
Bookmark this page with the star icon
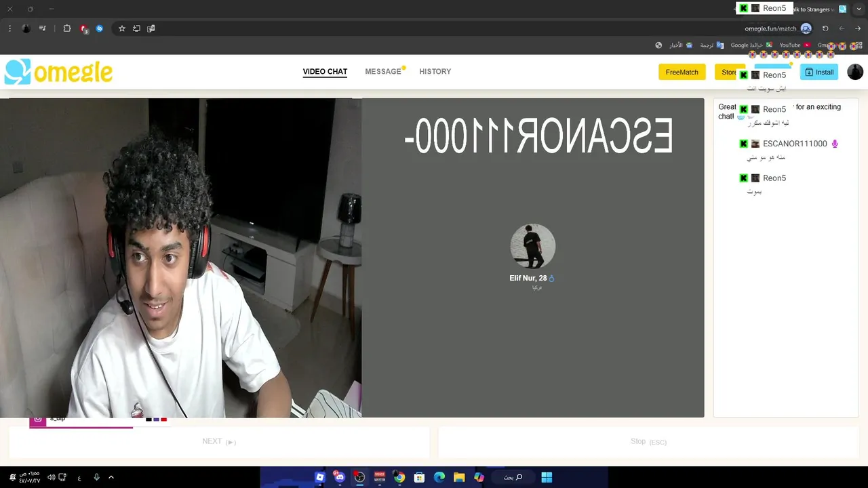coord(122,28)
